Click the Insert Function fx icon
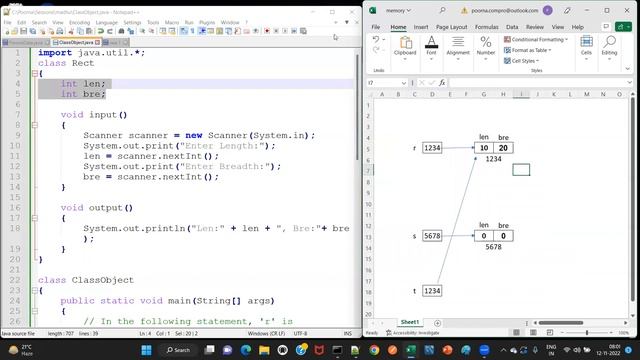Screen dimensions: 640x360 (x=442, y=83)
